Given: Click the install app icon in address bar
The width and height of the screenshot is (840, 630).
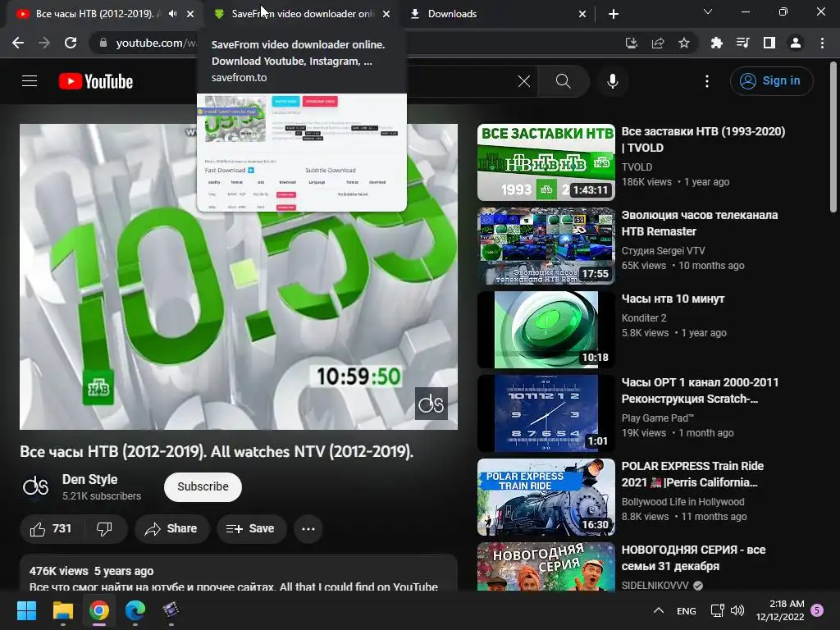Looking at the screenshot, I should tap(632, 43).
